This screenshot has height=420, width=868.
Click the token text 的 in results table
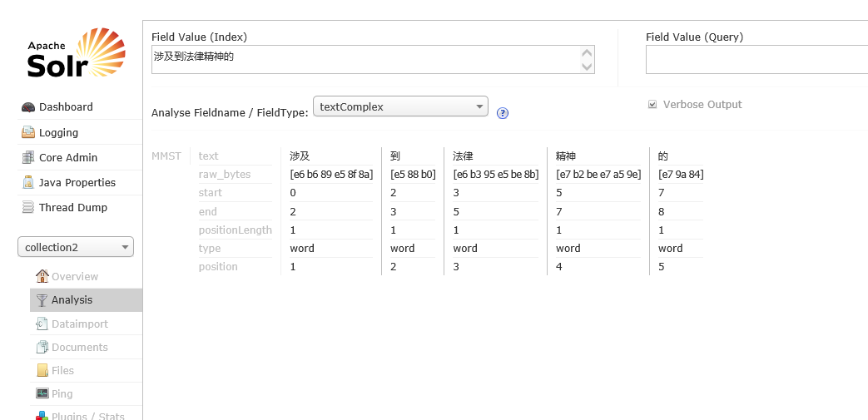click(x=663, y=156)
